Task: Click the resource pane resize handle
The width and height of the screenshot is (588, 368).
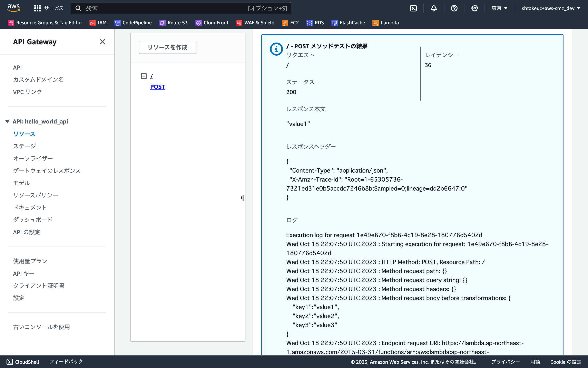Action: [242, 198]
